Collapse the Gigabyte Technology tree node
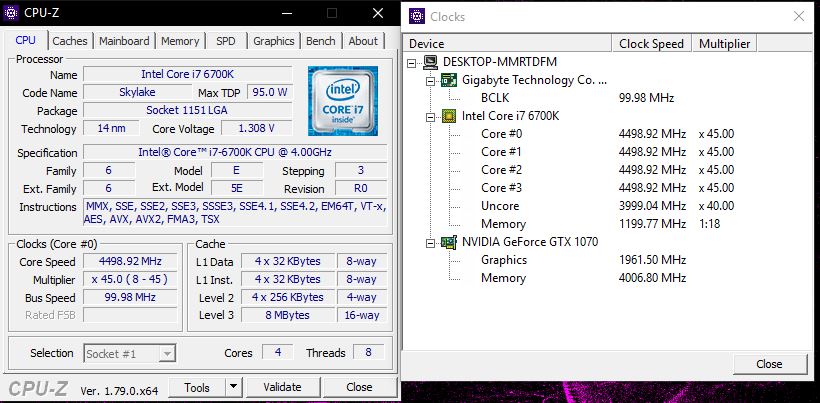The height and width of the screenshot is (403, 820). pyautogui.click(x=430, y=80)
